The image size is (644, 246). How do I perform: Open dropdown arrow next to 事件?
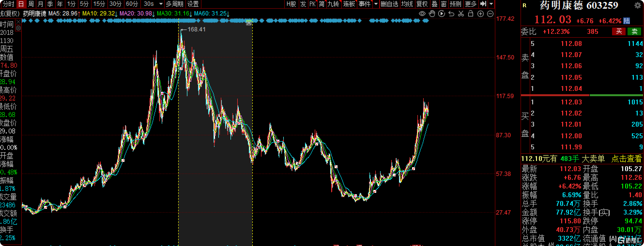(376, 4)
